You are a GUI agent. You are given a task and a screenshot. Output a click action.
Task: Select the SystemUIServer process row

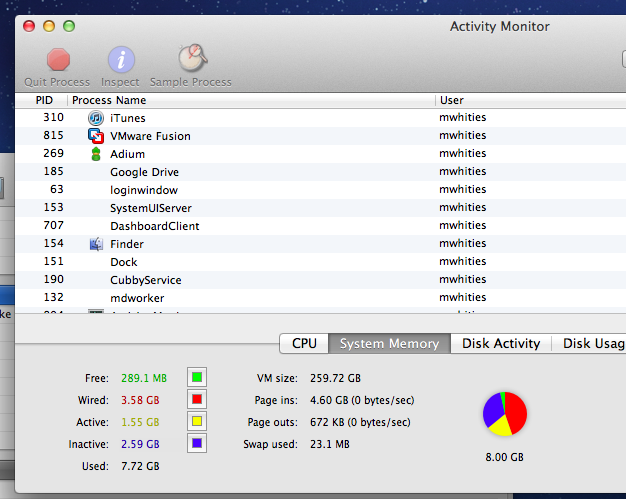click(321, 208)
